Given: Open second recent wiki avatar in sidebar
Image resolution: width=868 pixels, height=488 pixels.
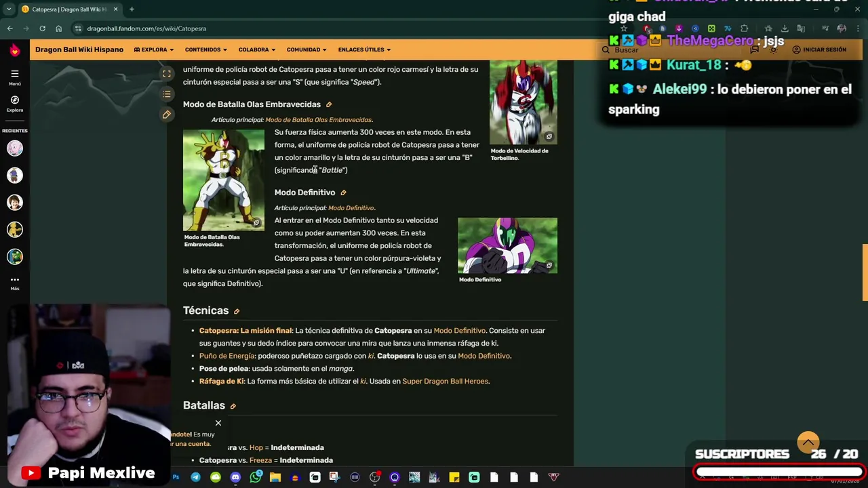Looking at the screenshot, I should (15, 176).
